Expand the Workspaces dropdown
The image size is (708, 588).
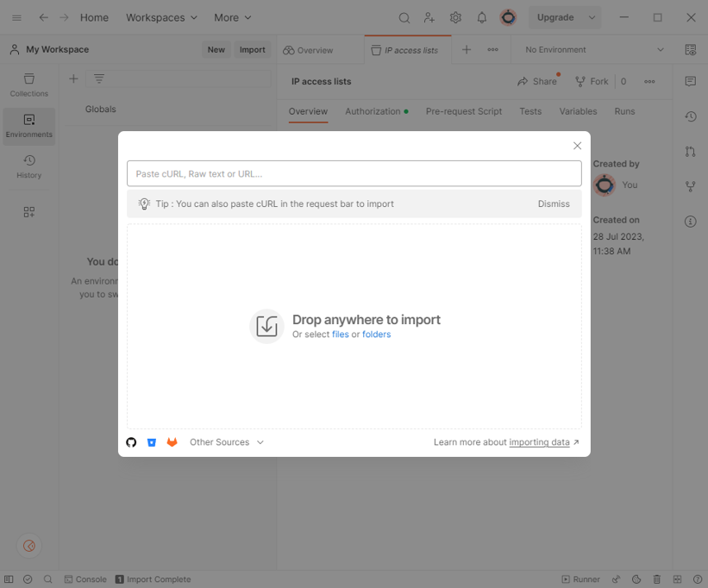pos(161,17)
